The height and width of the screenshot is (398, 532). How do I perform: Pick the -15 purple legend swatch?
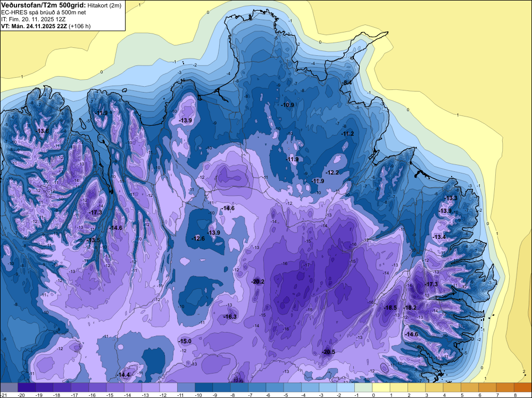click(x=115, y=387)
